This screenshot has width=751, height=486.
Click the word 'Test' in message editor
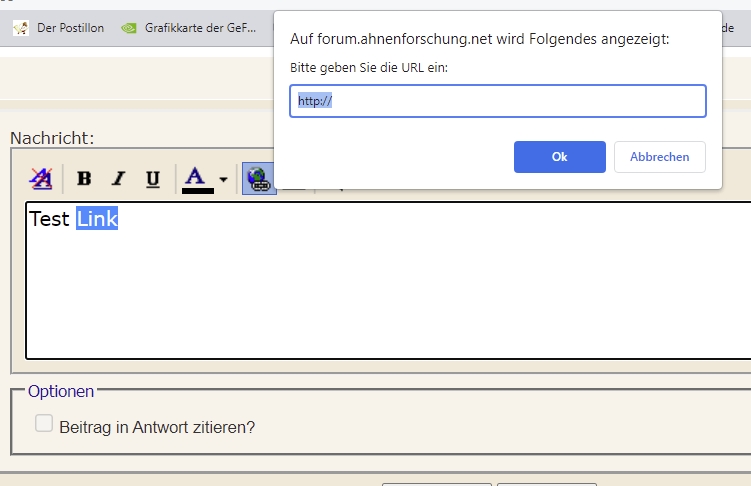[50, 219]
